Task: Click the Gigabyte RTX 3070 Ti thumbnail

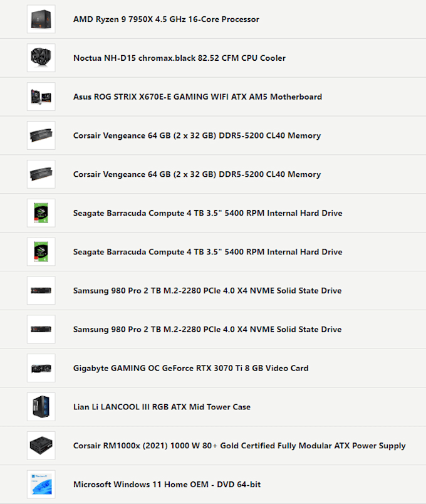Action: 41,368
